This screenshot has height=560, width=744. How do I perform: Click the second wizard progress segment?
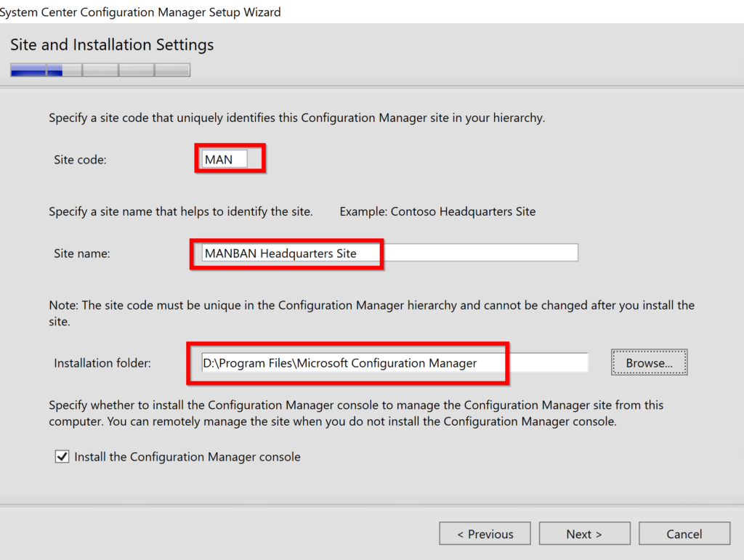pyautogui.click(x=64, y=70)
